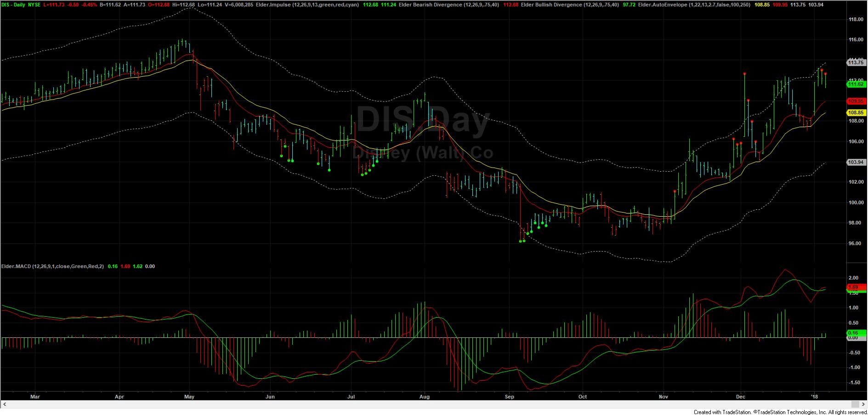Click the green 111.62 price axis marker
This screenshot has height=415, width=868.
click(x=856, y=84)
